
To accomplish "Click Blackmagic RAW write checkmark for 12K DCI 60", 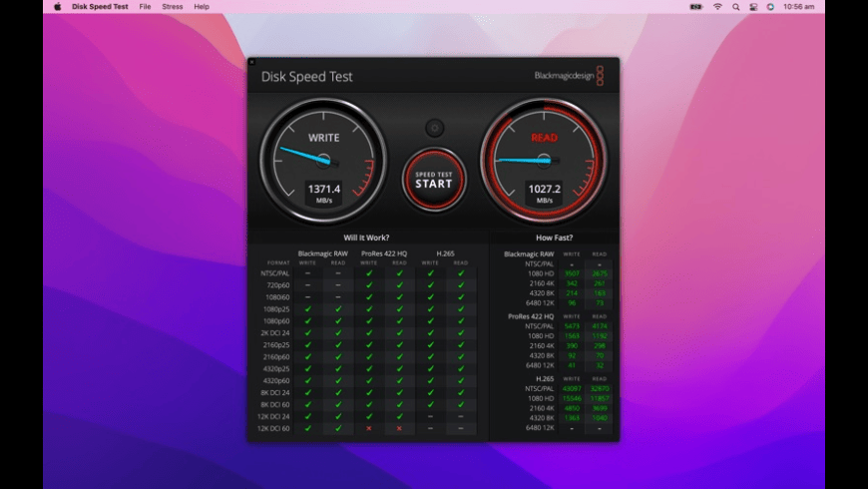I will (x=307, y=428).
